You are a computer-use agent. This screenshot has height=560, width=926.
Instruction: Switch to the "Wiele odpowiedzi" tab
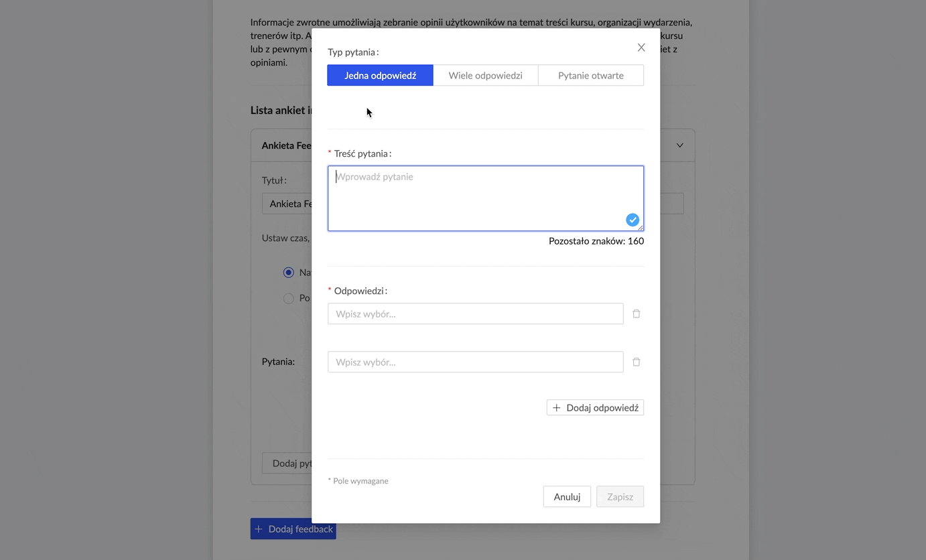(485, 75)
